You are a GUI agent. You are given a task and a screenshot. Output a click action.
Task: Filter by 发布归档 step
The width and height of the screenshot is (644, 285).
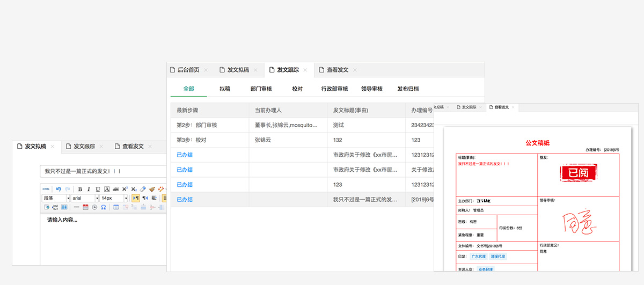tap(408, 89)
